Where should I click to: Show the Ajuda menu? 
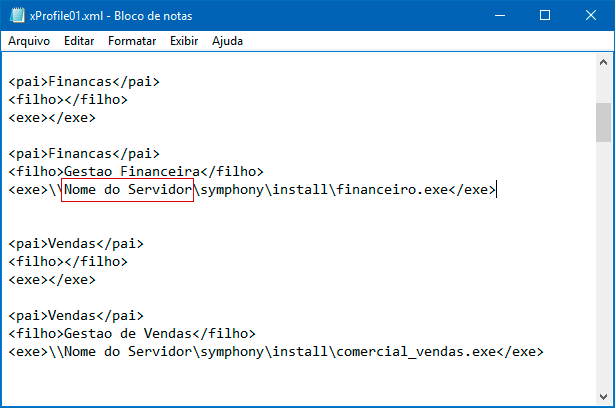pos(227,41)
